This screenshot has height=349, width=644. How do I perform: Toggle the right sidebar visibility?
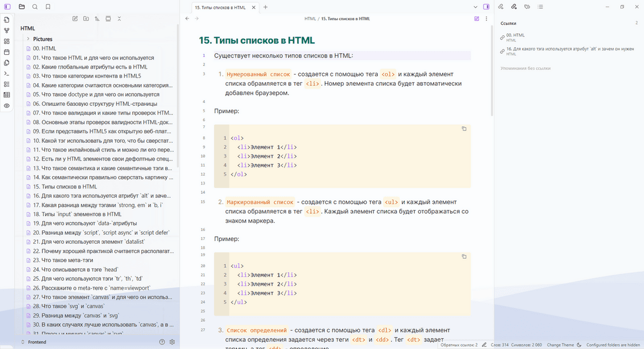[486, 7]
